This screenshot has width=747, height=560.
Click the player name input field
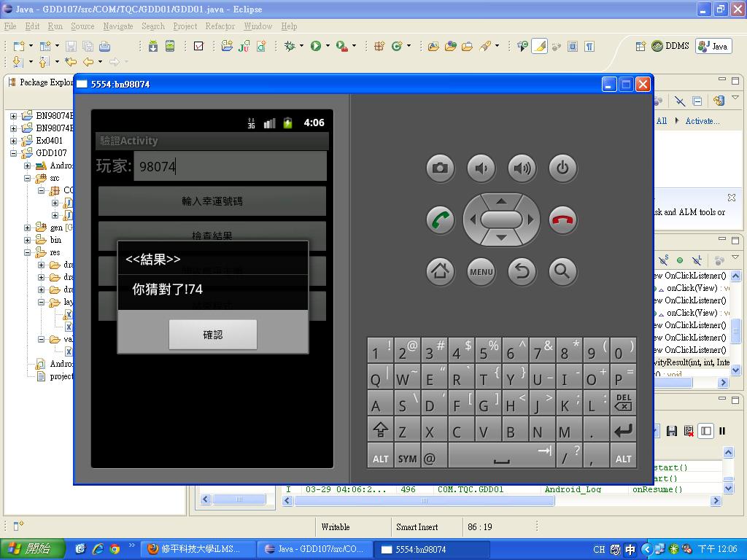(x=230, y=167)
